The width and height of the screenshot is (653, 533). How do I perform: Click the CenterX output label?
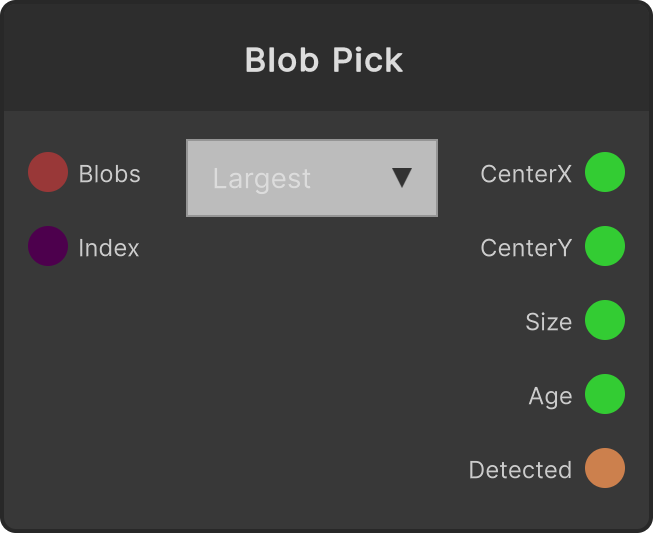click(526, 174)
